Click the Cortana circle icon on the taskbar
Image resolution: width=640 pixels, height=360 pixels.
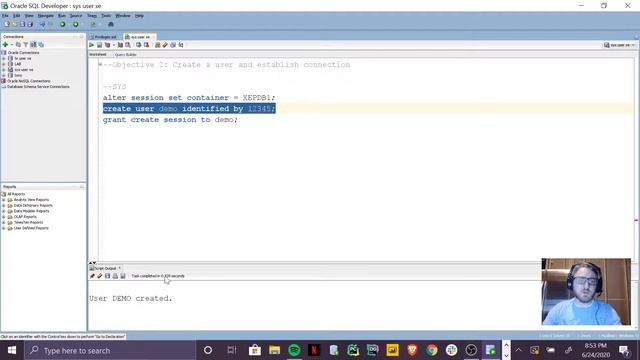click(x=208, y=350)
